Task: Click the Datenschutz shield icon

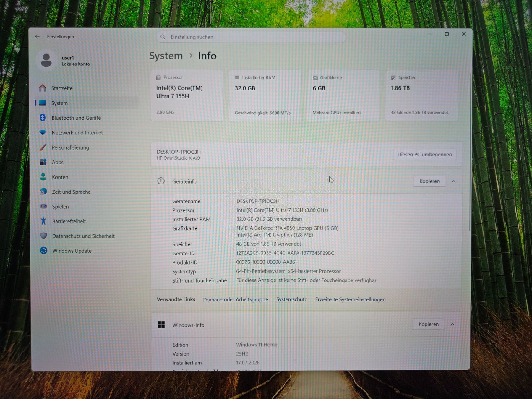Action: point(44,236)
